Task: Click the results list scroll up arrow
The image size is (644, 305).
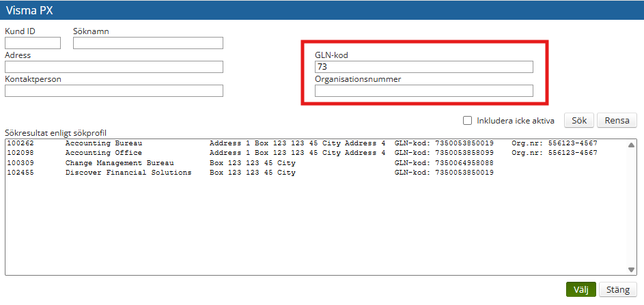Action: click(x=631, y=145)
